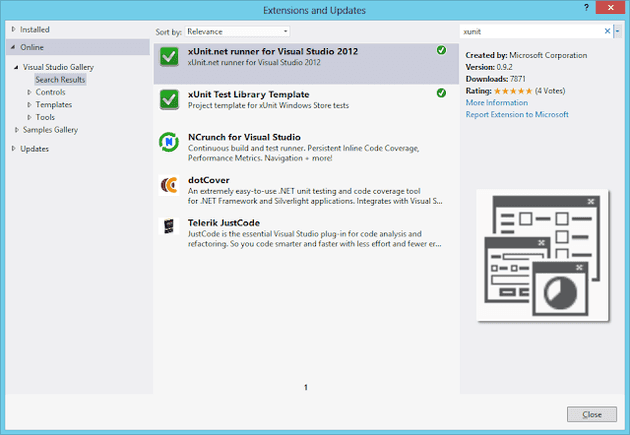Select the Online category label

32,47
